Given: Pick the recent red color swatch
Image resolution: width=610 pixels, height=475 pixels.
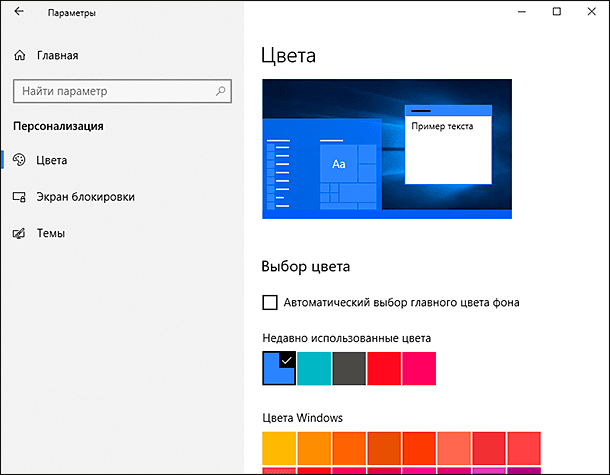Looking at the screenshot, I should tap(384, 368).
